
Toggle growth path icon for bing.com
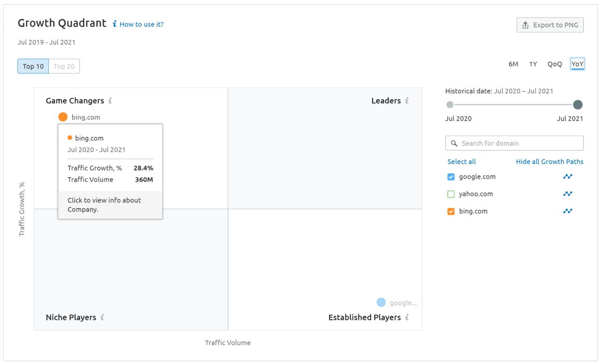568,211
